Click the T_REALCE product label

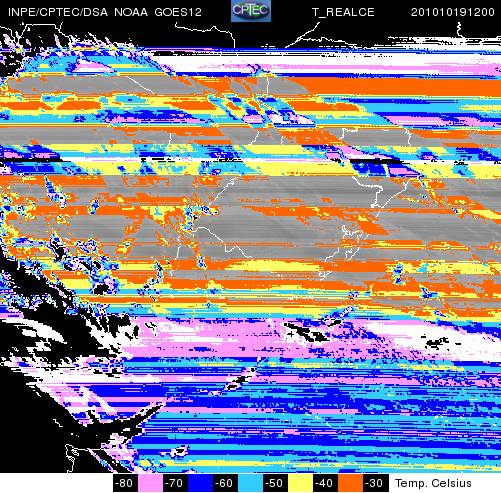point(343,12)
